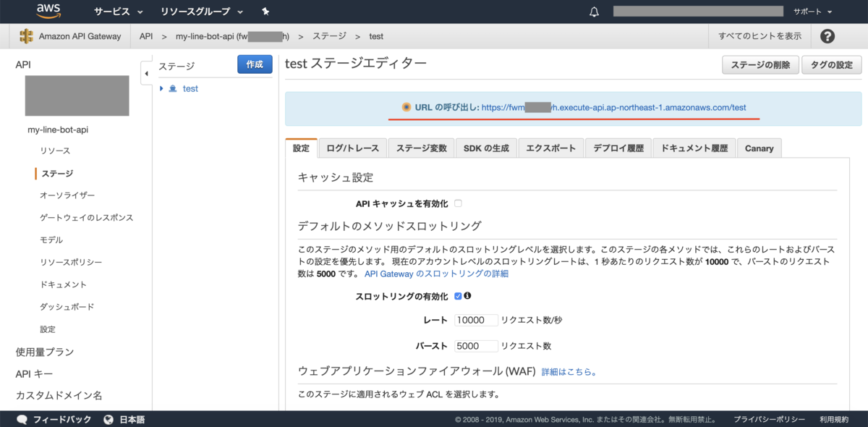
Task: Select the test stage in tree
Action: [x=190, y=88]
